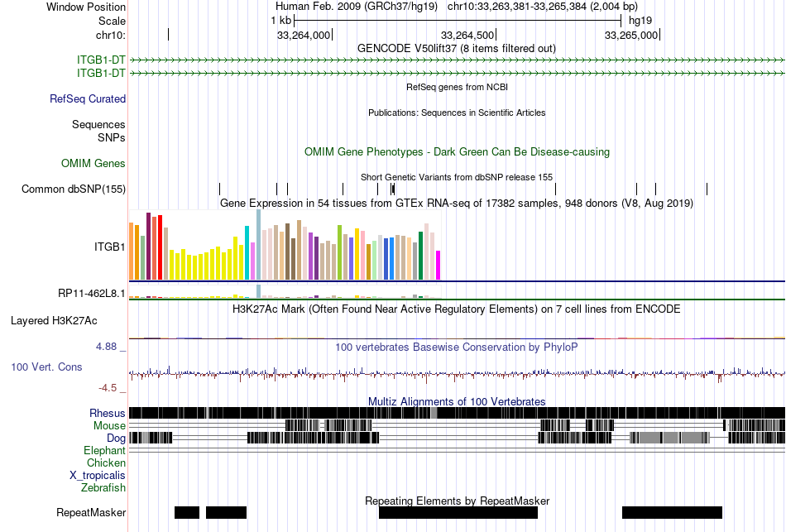Open the Layered H3K27Ac track label

coord(54,321)
